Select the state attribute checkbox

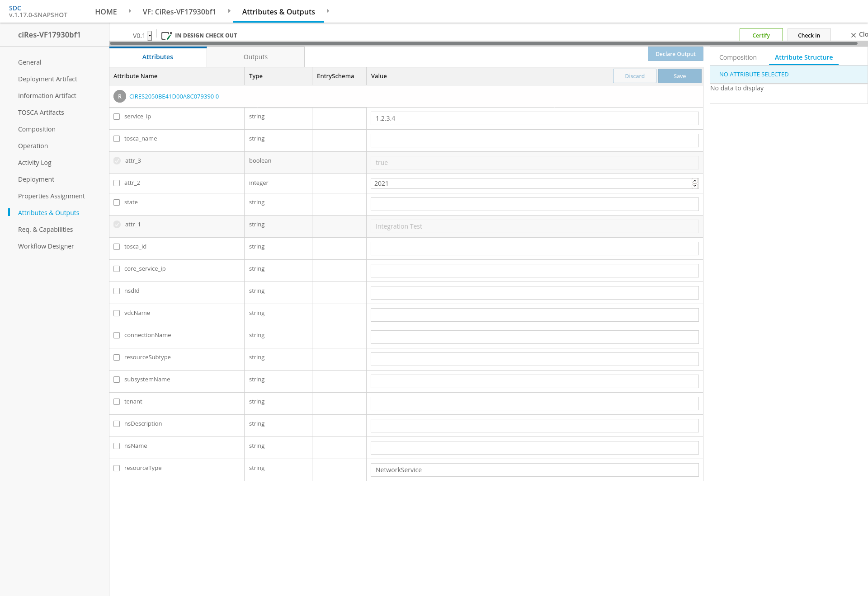117,202
